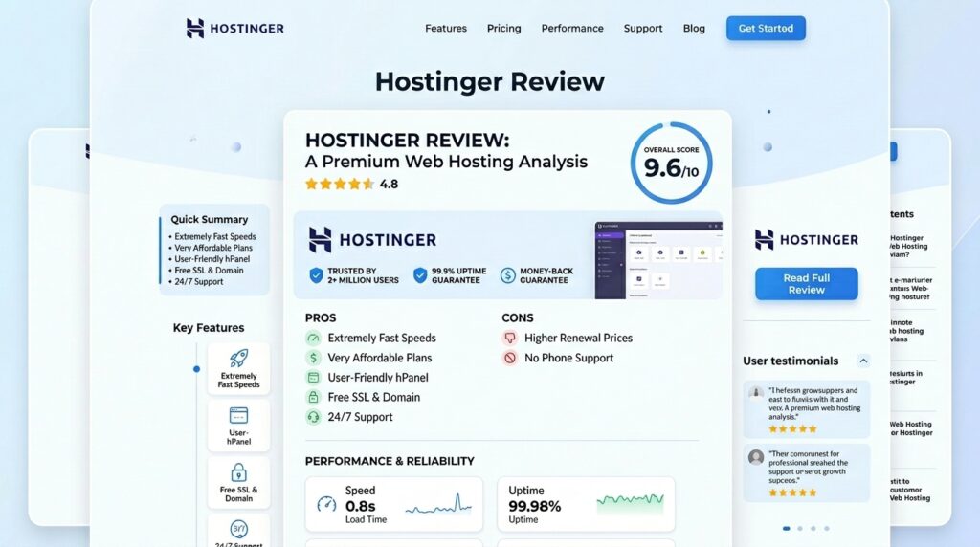This screenshot has width=980, height=547.
Task: Collapse the User testimonials section chevron
Action: pyautogui.click(x=863, y=361)
